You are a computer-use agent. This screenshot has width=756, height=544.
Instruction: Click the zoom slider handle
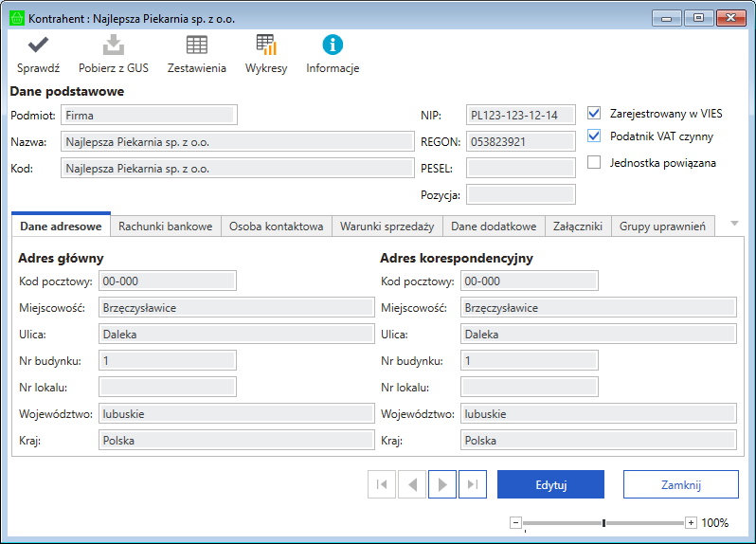coord(603,522)
